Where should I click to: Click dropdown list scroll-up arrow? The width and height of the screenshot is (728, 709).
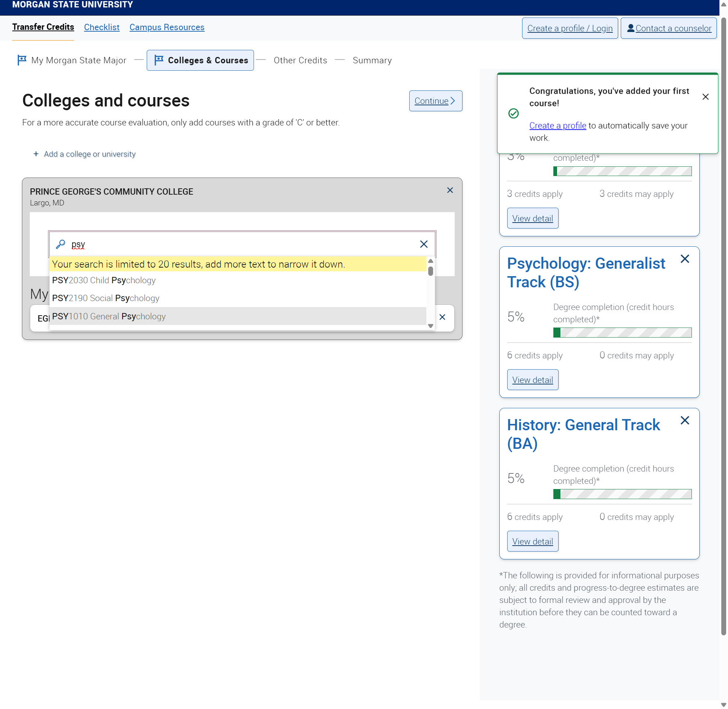[430, 261]
